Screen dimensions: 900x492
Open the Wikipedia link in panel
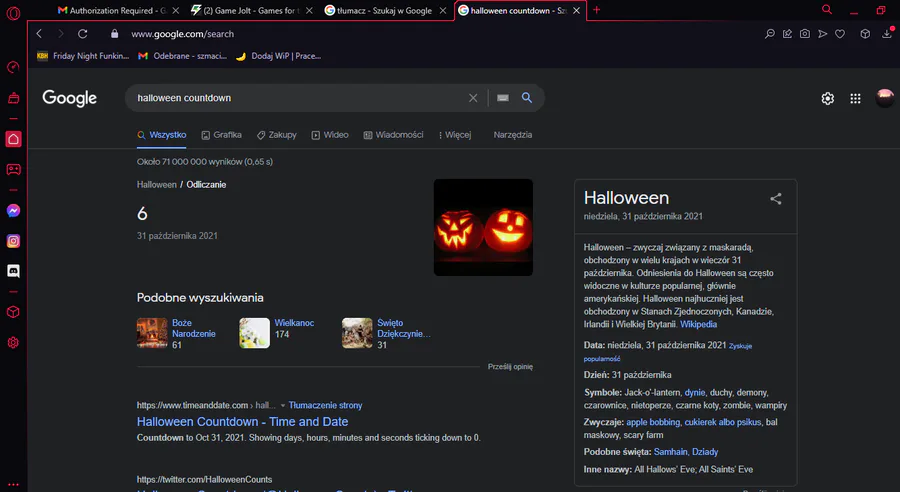(699, 324)
